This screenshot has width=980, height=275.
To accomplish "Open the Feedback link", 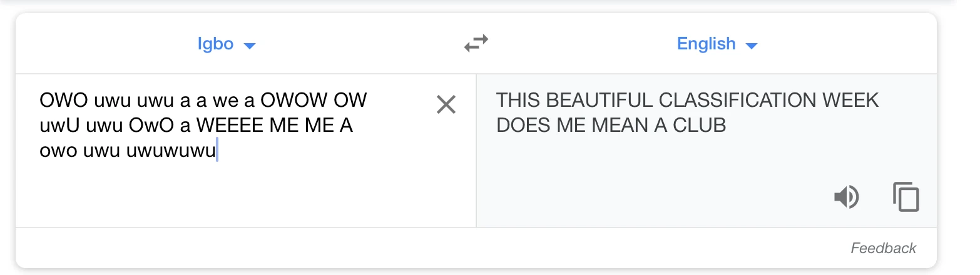I will click(x=883, y=248).
